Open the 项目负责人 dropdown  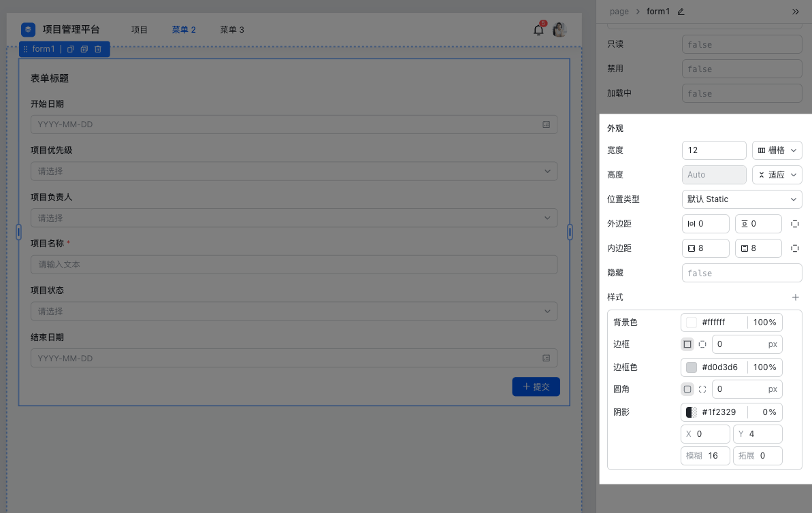click(x=293, y=218)
